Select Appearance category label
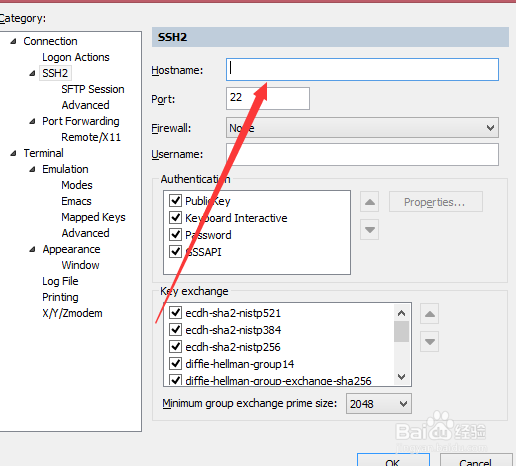This screenshot has width=516, height=466. click(71, 249)
